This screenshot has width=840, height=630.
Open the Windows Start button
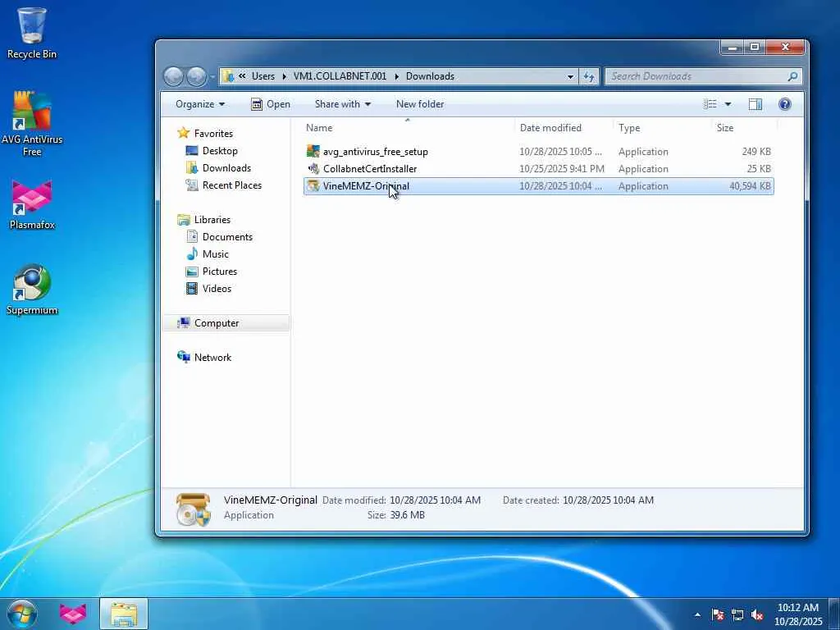pos(21,614)
